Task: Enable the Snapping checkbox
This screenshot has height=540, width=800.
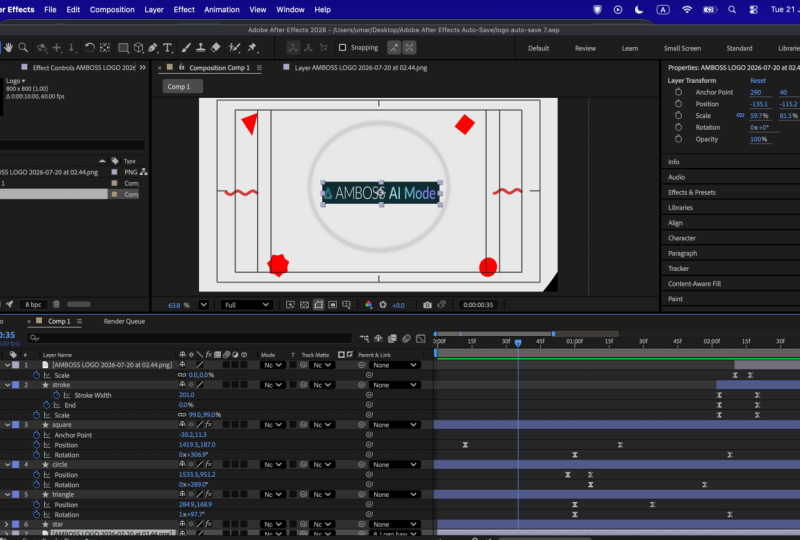Action: point(342,47)
